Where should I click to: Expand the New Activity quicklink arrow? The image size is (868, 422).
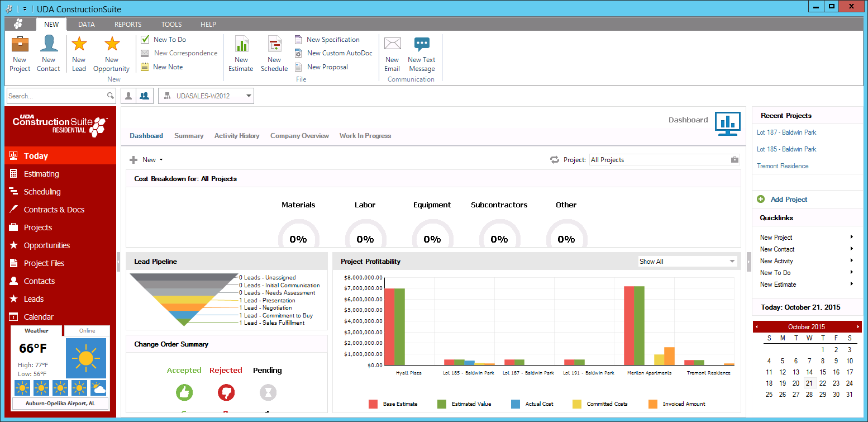(x=852, y=260)
